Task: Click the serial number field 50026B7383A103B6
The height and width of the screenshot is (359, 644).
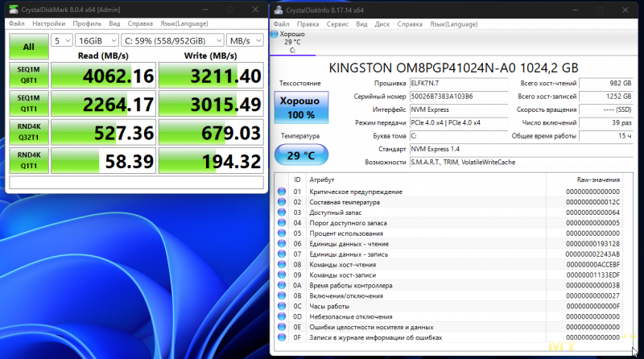Action: pos(458,97)
